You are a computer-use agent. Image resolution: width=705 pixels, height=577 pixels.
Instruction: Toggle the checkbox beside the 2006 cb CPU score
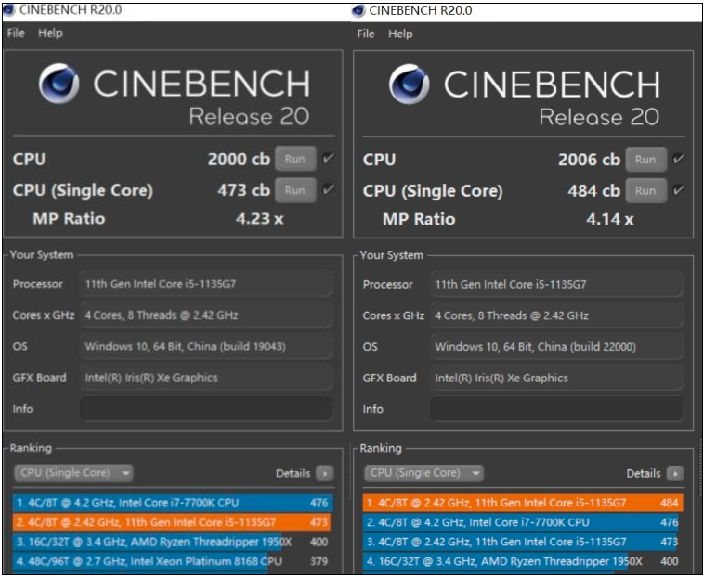click(679, 159)
